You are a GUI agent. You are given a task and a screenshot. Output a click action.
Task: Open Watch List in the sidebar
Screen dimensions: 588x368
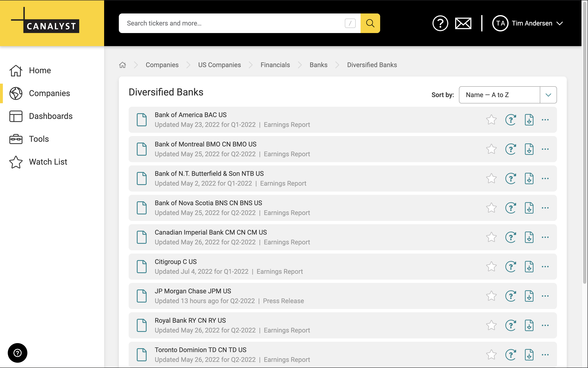[48, 162]
